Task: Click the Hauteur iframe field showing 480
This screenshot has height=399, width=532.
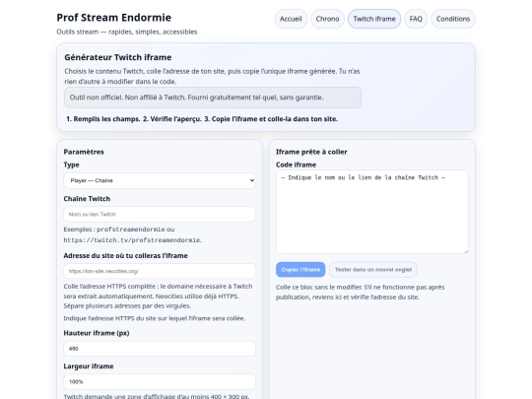Action: click(x=160, y=349)
